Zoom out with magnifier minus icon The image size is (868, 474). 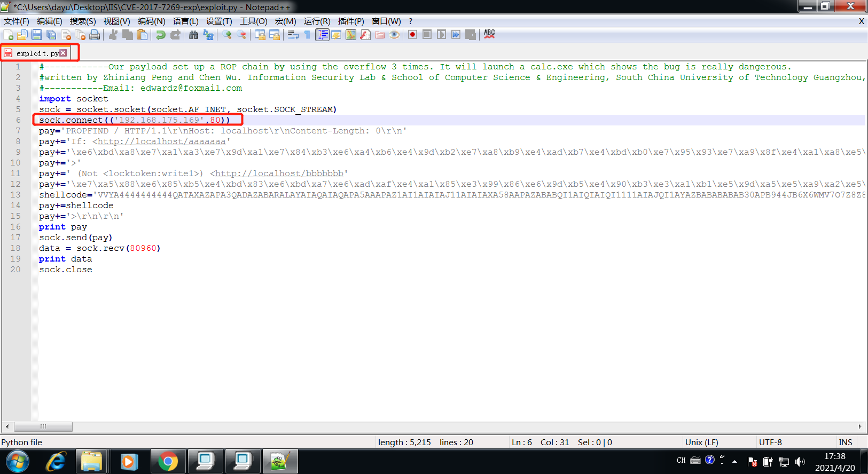(241, 35)
